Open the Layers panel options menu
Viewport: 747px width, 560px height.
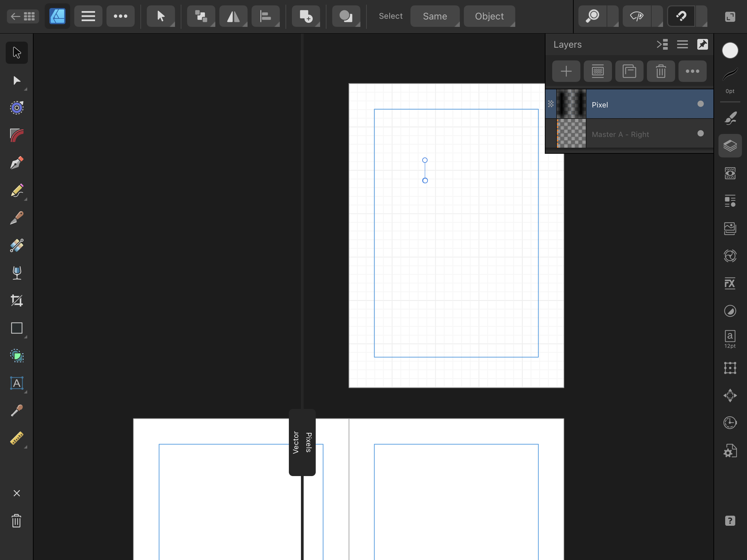click(683, 45)
